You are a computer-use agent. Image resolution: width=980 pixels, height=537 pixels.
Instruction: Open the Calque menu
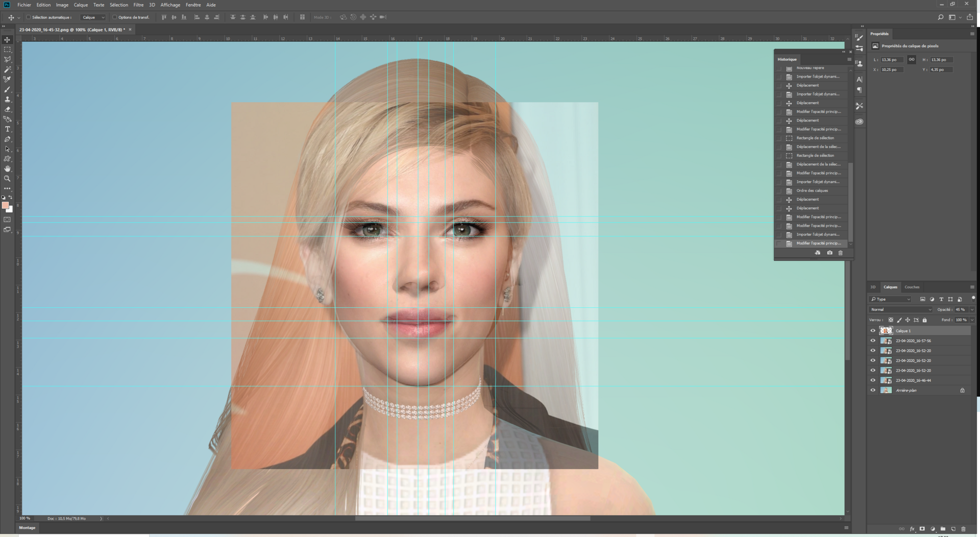tap(81, 5)
